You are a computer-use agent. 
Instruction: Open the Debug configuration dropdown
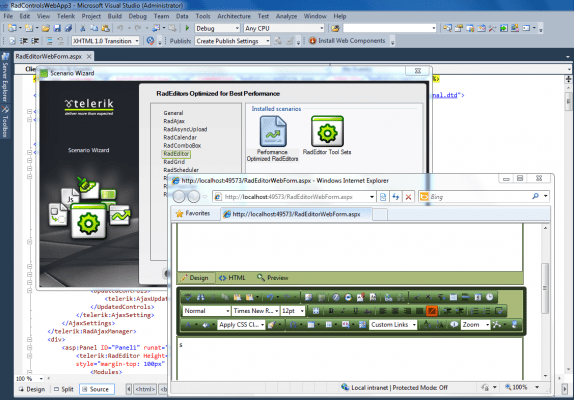217,28
